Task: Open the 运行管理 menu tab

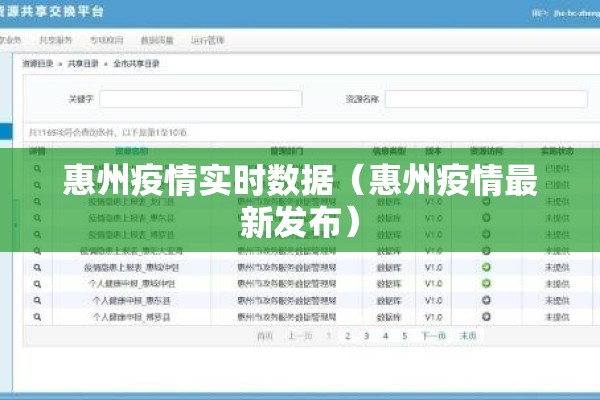Action: click(x=207, y=40)
